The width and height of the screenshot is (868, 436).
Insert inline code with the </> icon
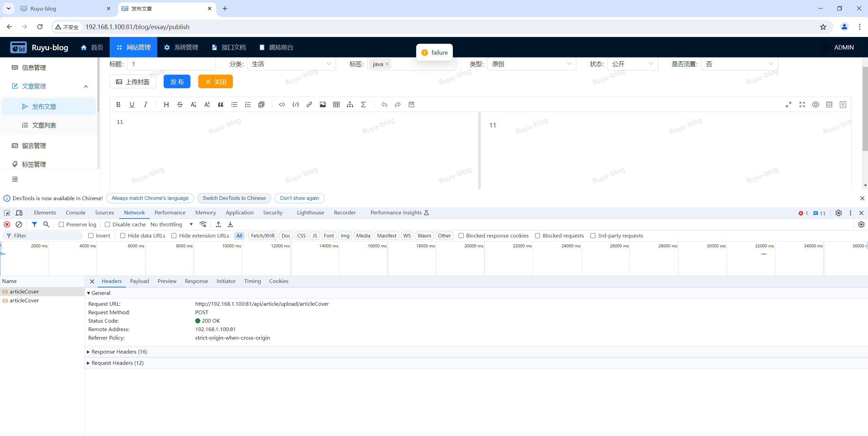[282, 105]
